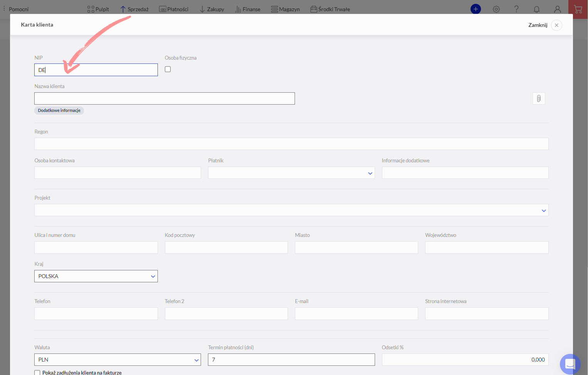Click the E-mail input field
Screen dimensions: 588x375
point(357,313)
